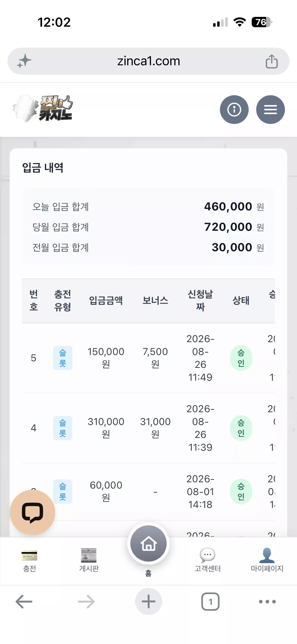Open the orange chat bubble widget
Viewport: 297px width, 644px height.
coord(32,512)
